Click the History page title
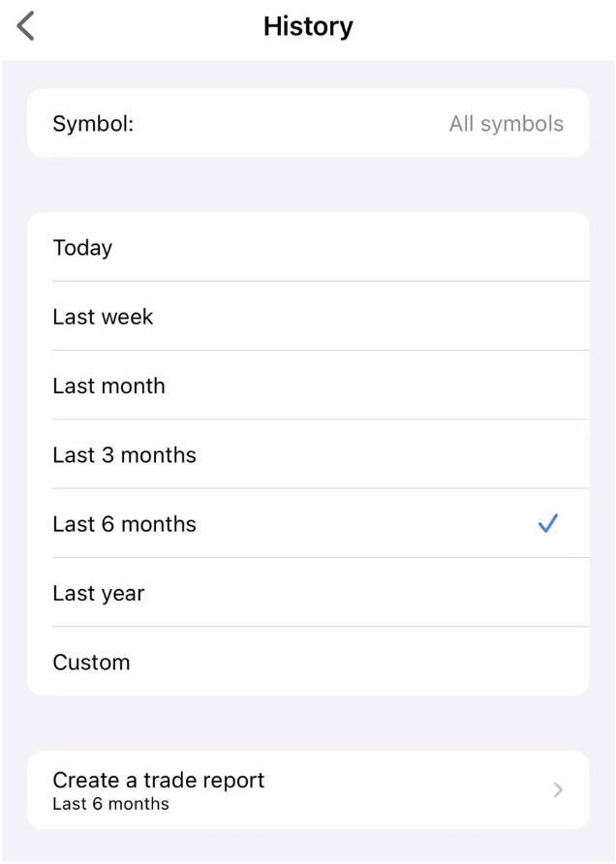 pos(308,26)
